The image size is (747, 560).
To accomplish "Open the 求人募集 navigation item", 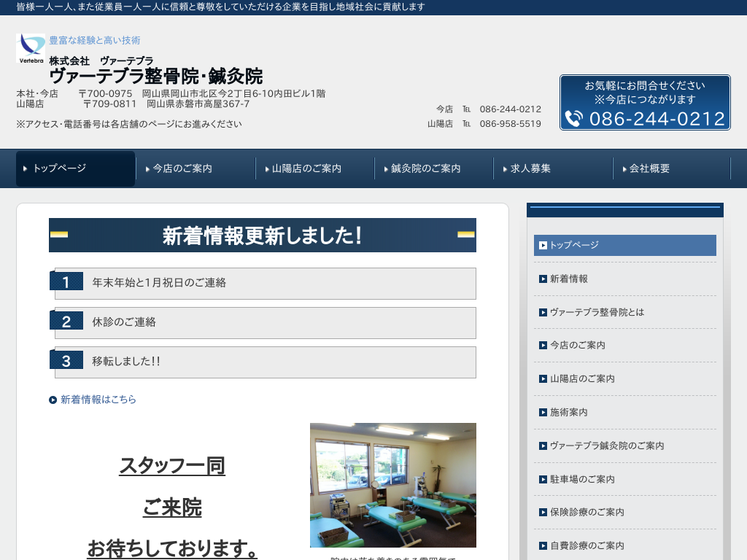I will [x=553, y=168].
